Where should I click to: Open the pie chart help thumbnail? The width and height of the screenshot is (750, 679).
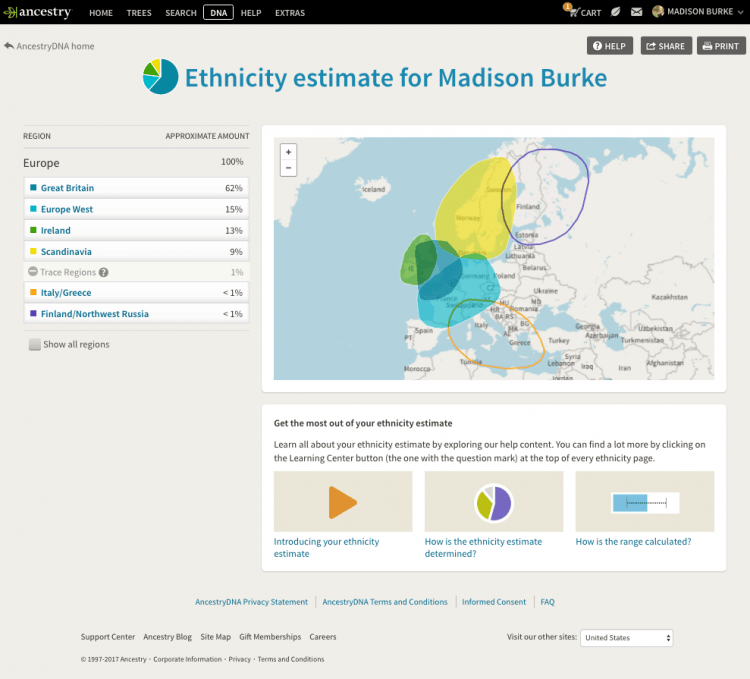494,502
